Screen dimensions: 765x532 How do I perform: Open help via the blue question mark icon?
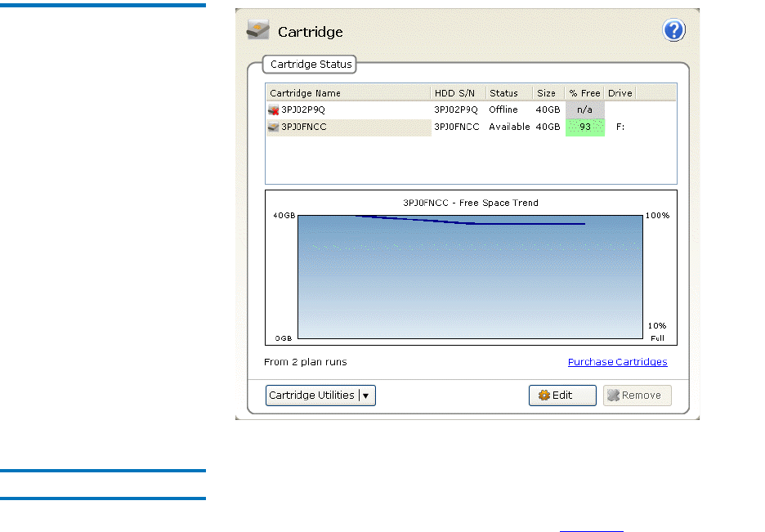pyautogui.click(x=673, y=30)
